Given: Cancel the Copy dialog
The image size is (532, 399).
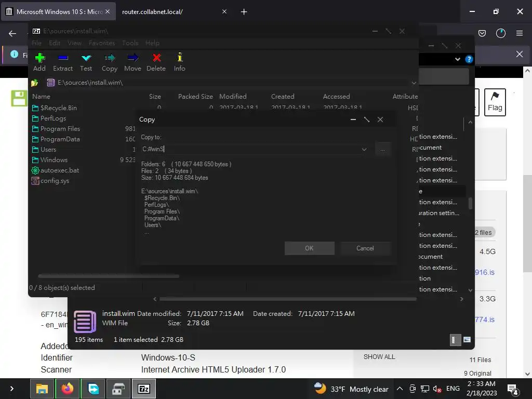Looking at the screenshot, I should click(365, 248).
